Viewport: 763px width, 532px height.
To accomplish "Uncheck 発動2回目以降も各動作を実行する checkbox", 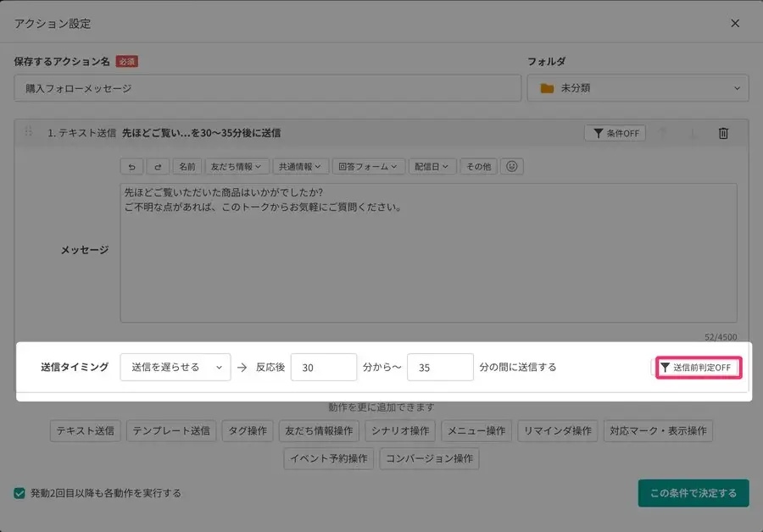I will [19, 493].
